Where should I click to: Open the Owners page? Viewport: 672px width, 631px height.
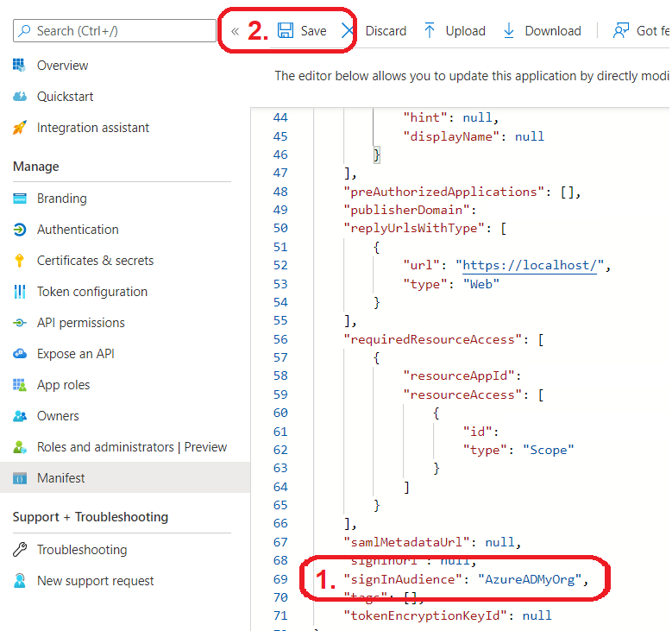pyautogui.click(x=58, y=416)
